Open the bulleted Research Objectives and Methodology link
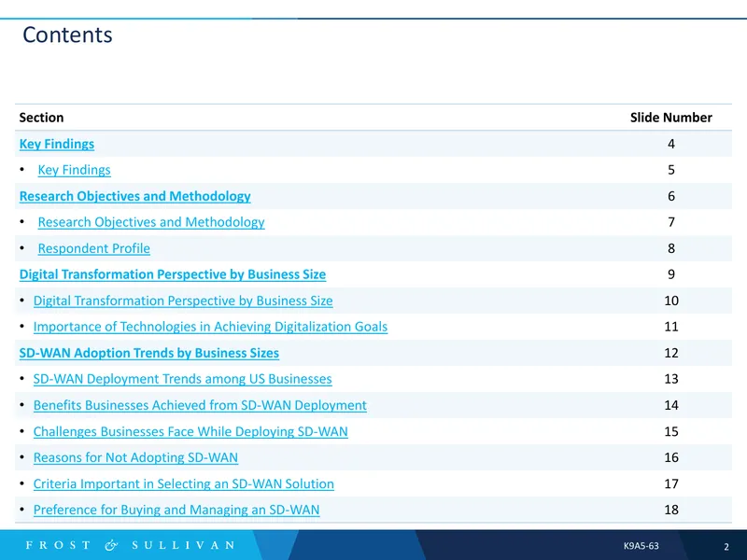Screen dimensions: 747x560 [151, 222]
